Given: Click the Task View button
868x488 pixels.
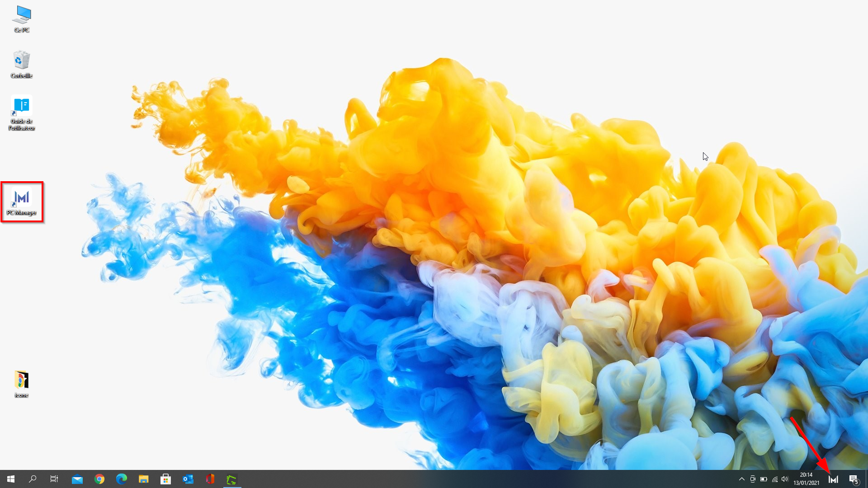Looking at the screenshot, I should pyautogui.click(x=54, y=479).
